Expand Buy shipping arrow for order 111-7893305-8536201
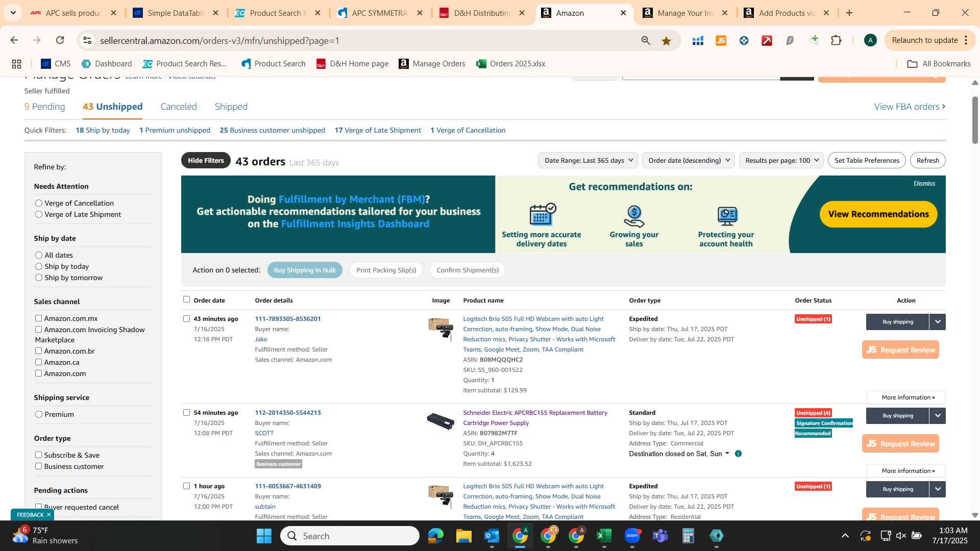The height and width of the screenshot is (551, 980). (938, 322)
